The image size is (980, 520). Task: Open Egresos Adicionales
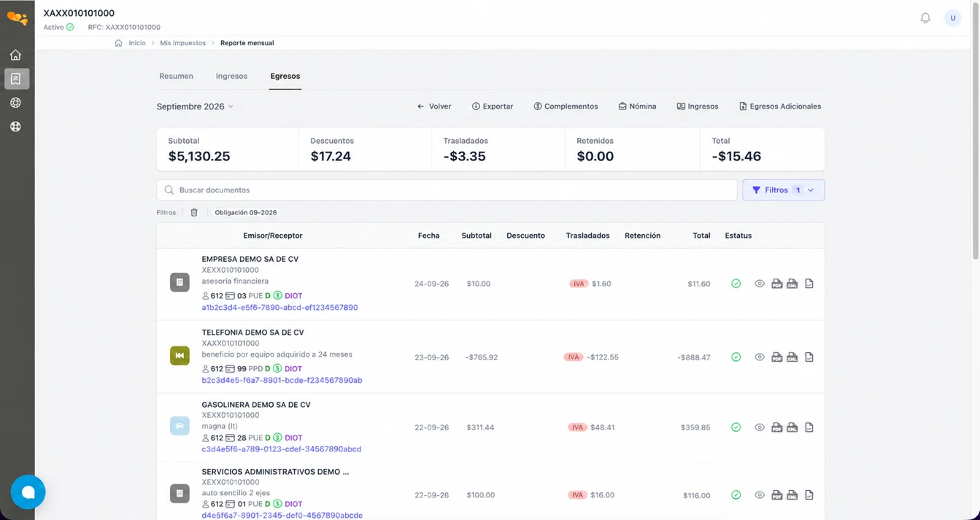[780, 106]
